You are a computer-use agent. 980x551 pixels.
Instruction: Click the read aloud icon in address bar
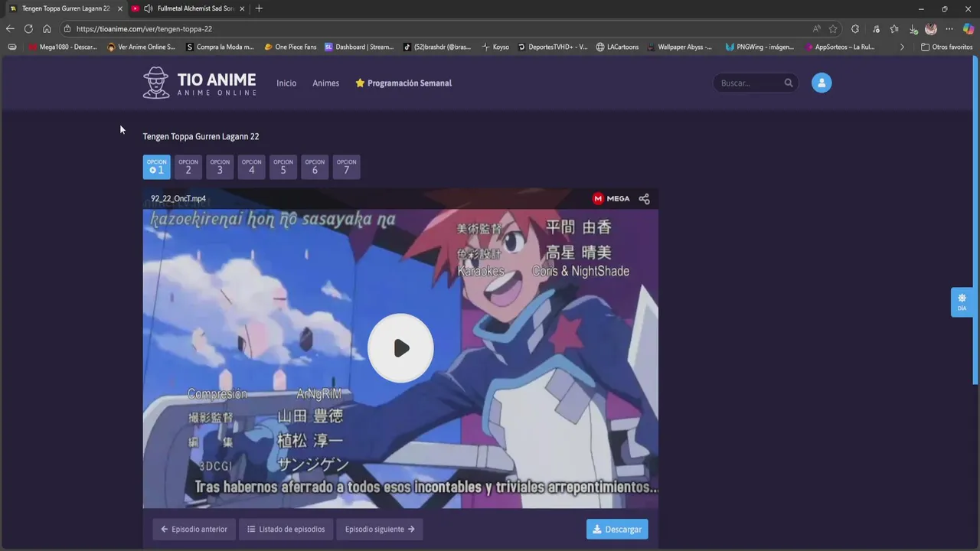[816, 29]
